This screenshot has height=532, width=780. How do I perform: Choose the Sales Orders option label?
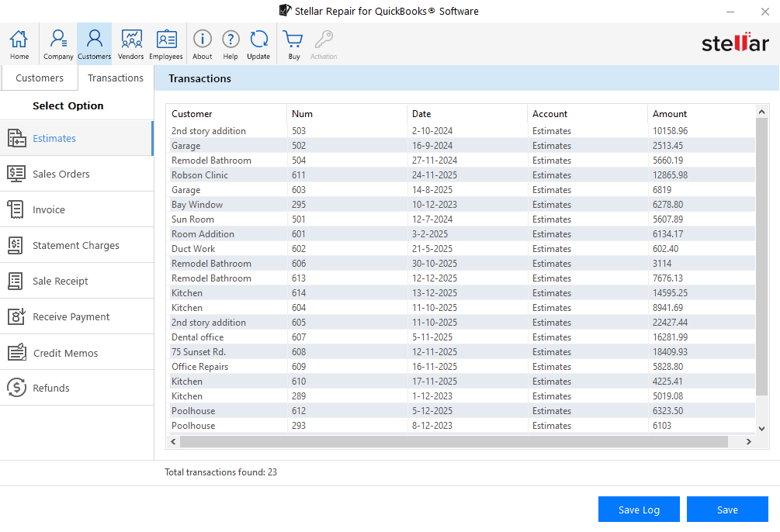[61, 174]
